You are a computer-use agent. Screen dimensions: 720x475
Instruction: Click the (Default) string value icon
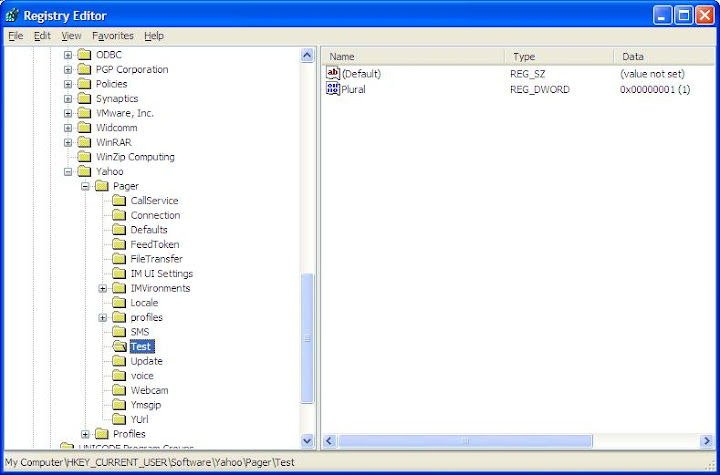point(333,73)
